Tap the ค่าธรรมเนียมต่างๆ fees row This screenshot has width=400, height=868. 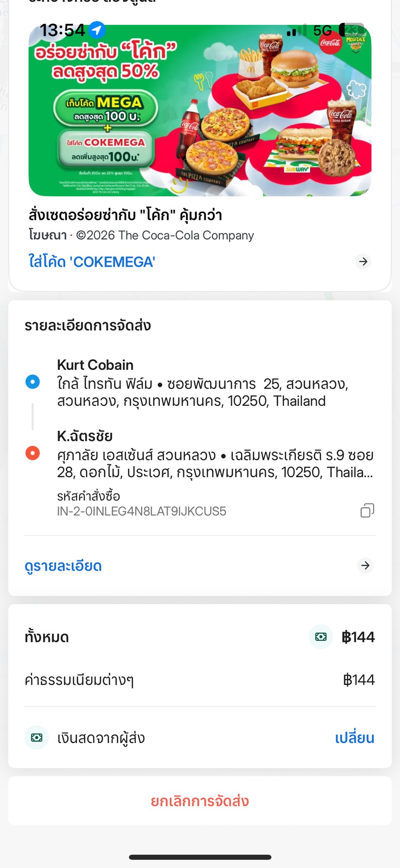click(x=200, y=680)
